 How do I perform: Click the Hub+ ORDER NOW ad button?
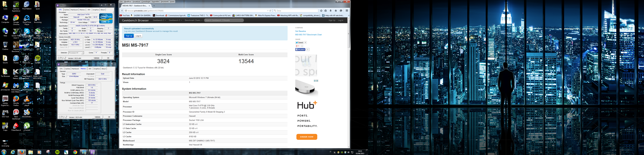307,137
